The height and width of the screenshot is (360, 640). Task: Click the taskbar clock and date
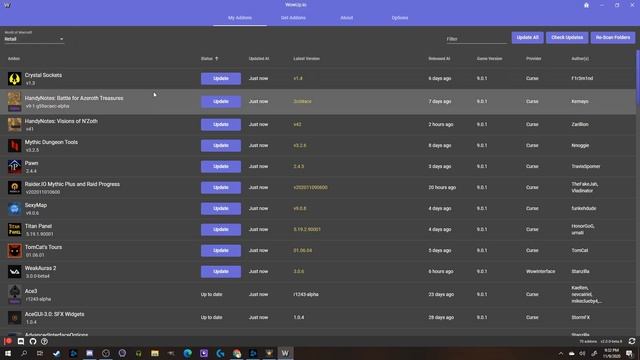click(611, 353)
